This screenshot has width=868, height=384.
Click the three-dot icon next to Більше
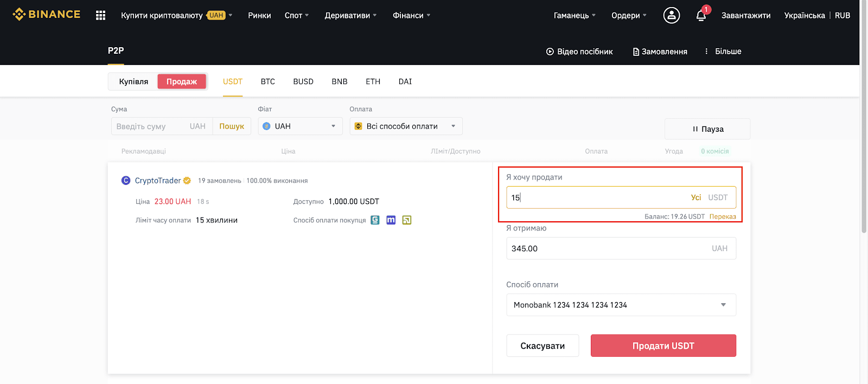point(706,51)
